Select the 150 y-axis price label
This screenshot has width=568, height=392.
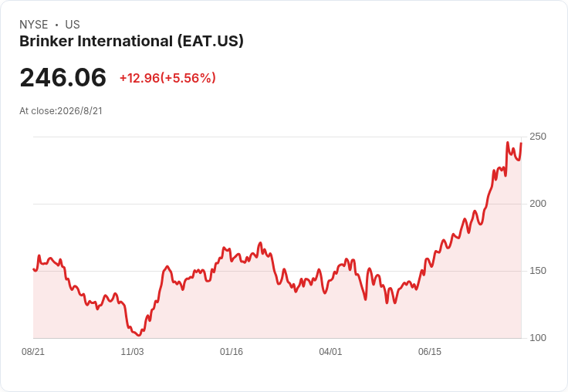click(538, 271)
